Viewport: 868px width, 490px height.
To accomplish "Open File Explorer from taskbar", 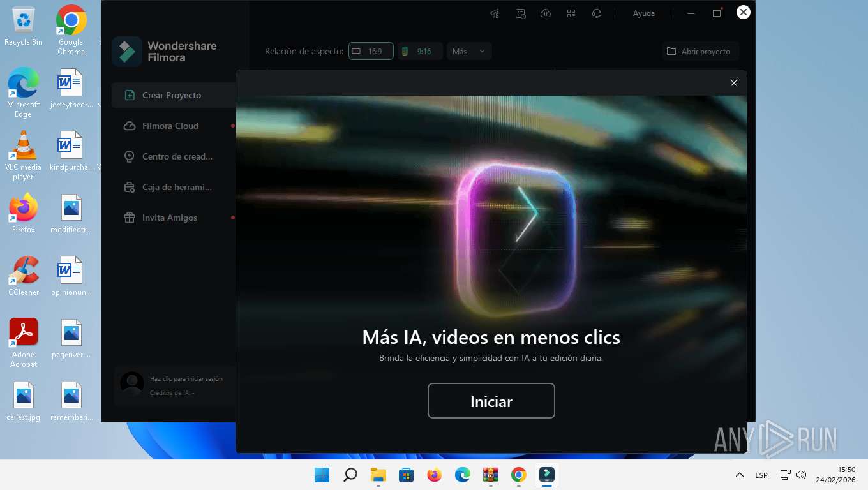I will (x=378, y=475).
